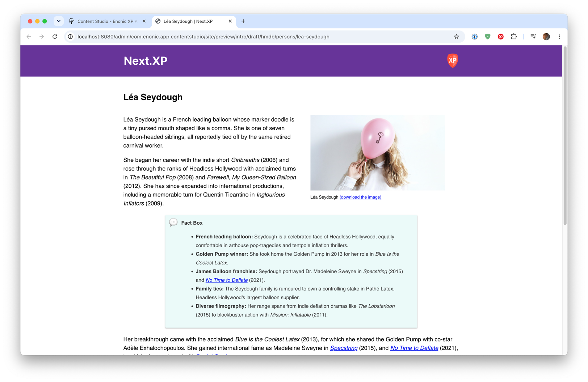This screenshot has width=588, height=382.
Task: Click the italic 'Mission: Inflatable' title
Action: pos(290,315)
